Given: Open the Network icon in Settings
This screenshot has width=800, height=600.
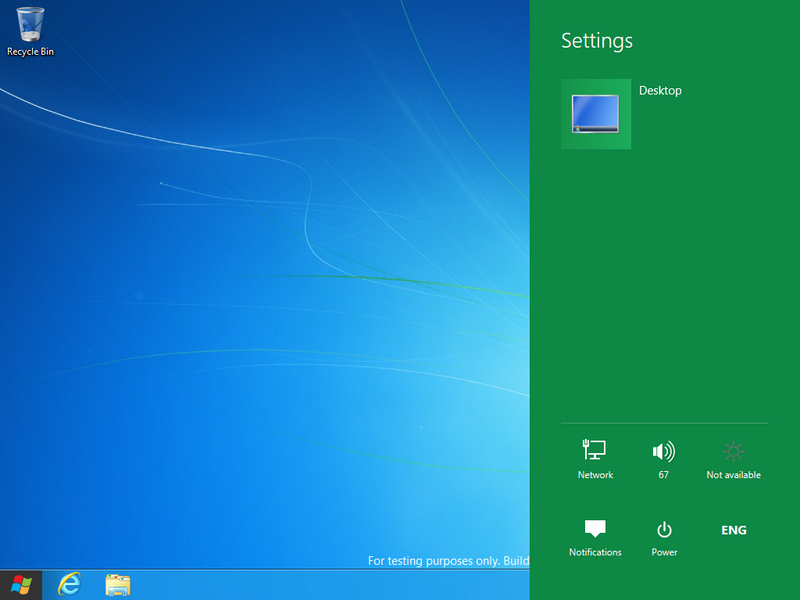Looking at the screenshot, I should click(595, 451).
